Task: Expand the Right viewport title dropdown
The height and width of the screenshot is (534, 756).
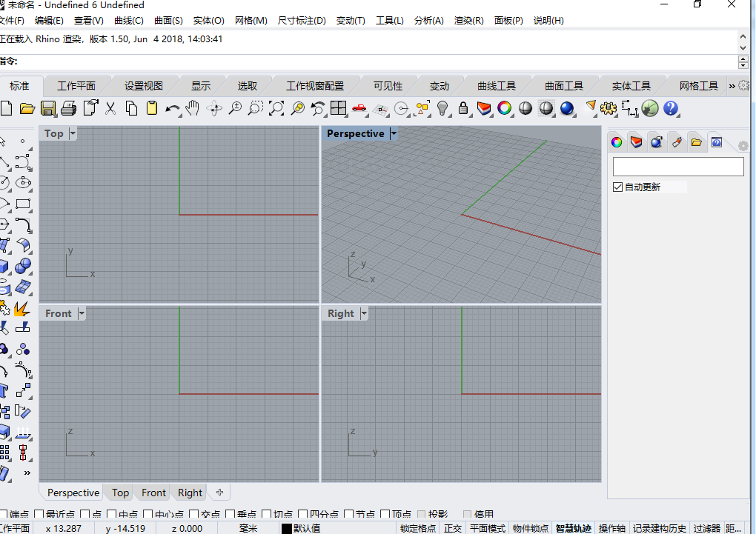Action: 364,314
